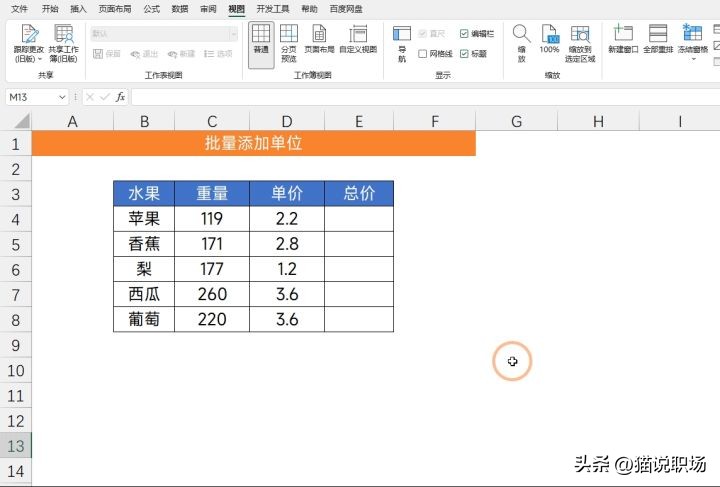Click the 共享工作簿(旧版) icon
This screenshot has height=487, width=720.
[63, 34]
